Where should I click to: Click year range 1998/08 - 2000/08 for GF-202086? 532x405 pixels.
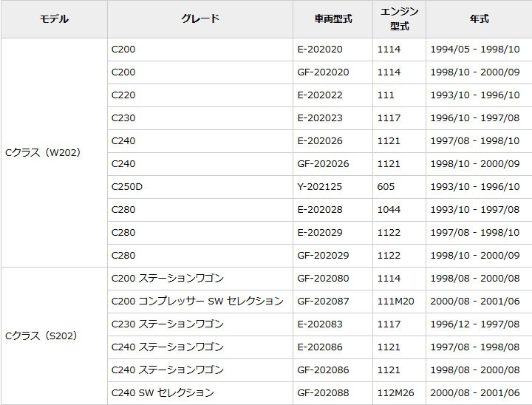pos(475,370)
